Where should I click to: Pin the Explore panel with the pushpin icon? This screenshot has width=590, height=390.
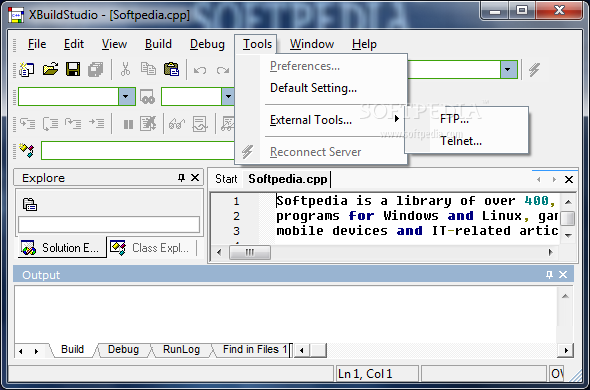181,178
